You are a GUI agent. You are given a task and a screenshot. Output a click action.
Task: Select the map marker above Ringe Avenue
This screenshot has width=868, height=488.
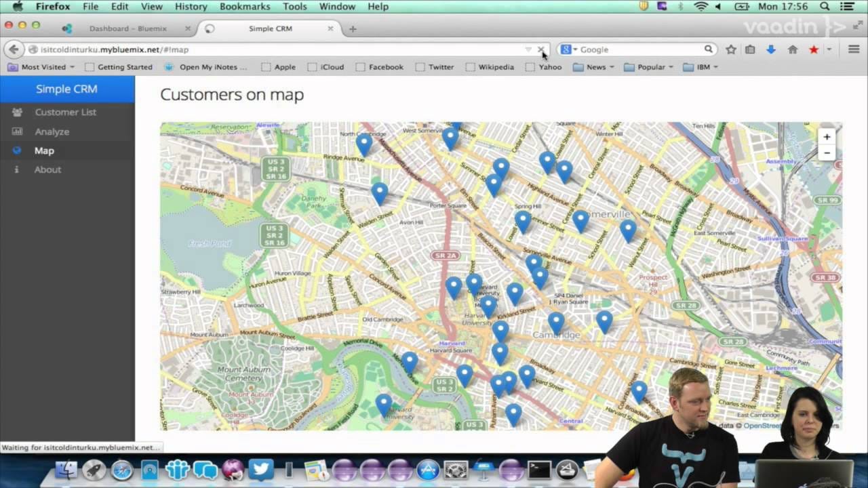(364, 144)
